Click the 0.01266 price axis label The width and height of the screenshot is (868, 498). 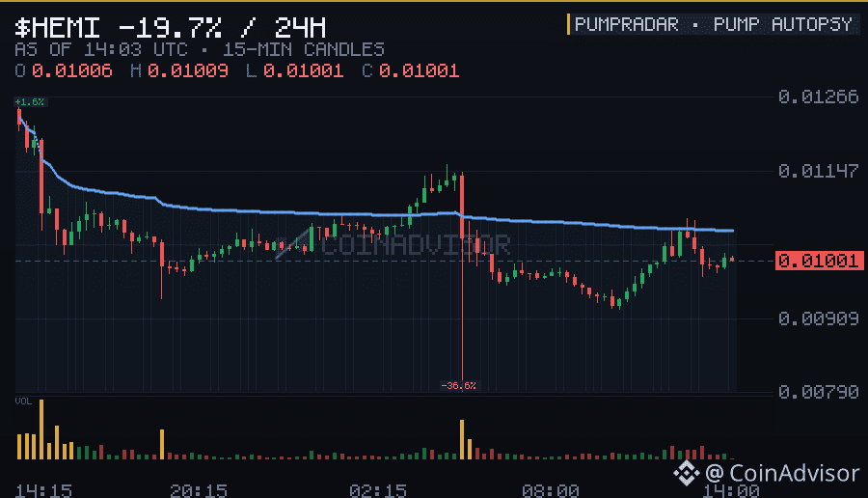click(818, 97)
